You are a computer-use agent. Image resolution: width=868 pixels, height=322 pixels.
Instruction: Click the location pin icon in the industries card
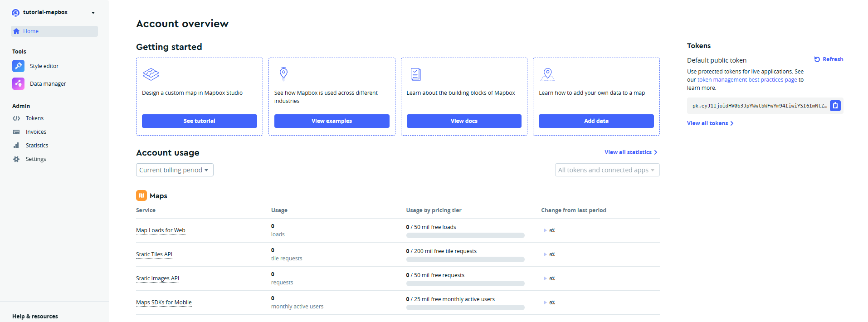[283, 73]
